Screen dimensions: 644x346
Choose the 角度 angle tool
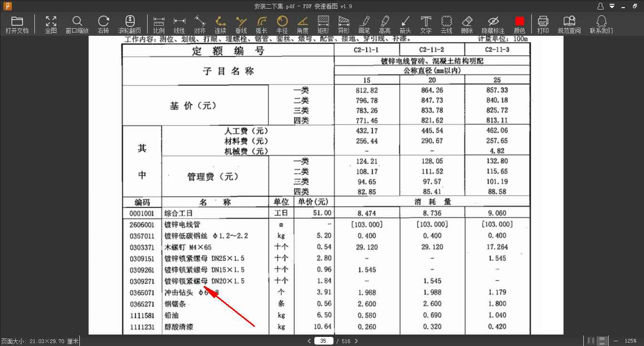[x=303, y=25]
